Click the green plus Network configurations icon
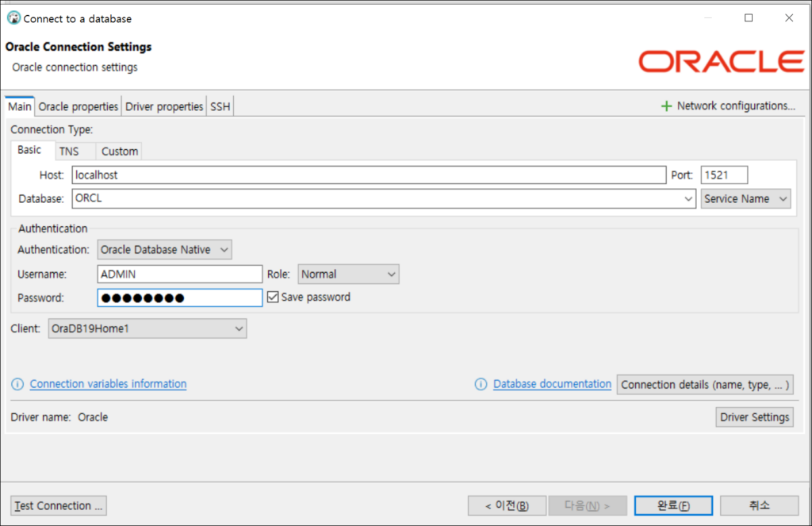The image size is (812, 526). pos(666,106)
